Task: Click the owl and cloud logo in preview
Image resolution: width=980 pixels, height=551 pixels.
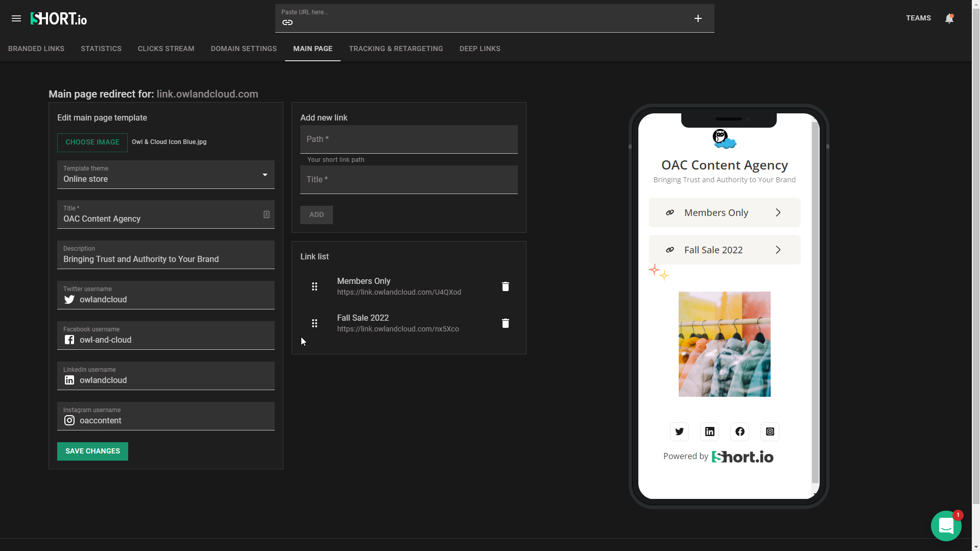Action: (x=724, y=139)
